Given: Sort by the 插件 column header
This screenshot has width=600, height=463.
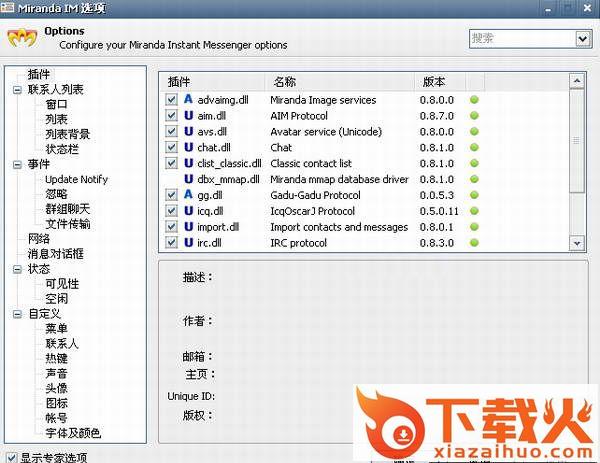Looking at the screenshot, I should [x=212, y=82].
